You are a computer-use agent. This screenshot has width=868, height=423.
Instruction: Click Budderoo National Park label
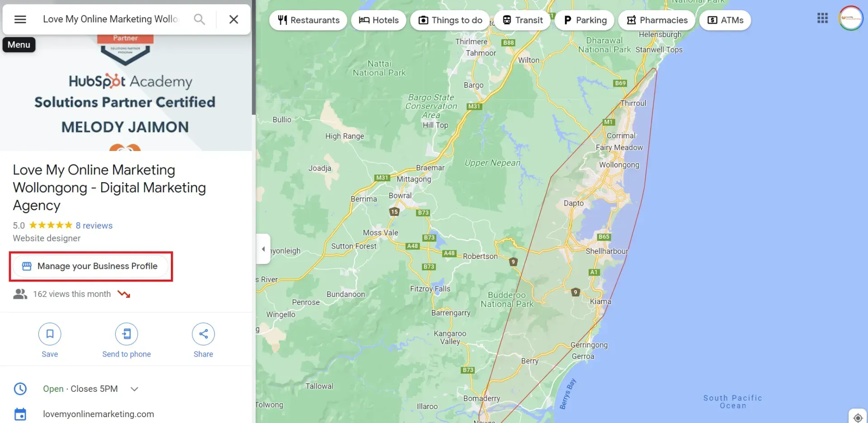pos(507,300)
